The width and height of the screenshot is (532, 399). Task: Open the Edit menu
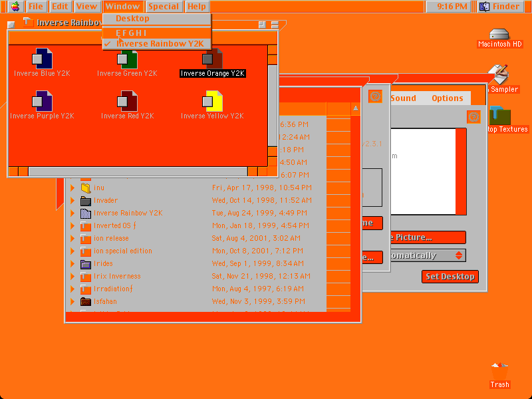60,6
